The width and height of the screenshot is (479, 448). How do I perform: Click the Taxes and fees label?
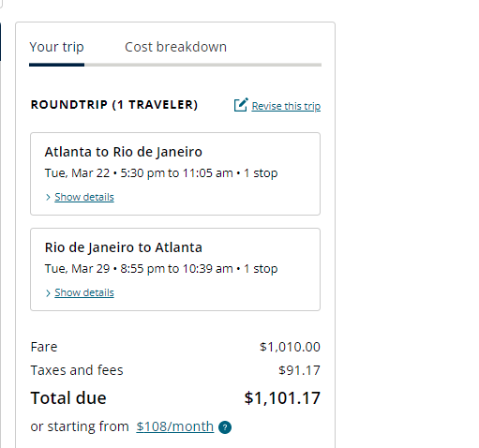tap(77, 370)
